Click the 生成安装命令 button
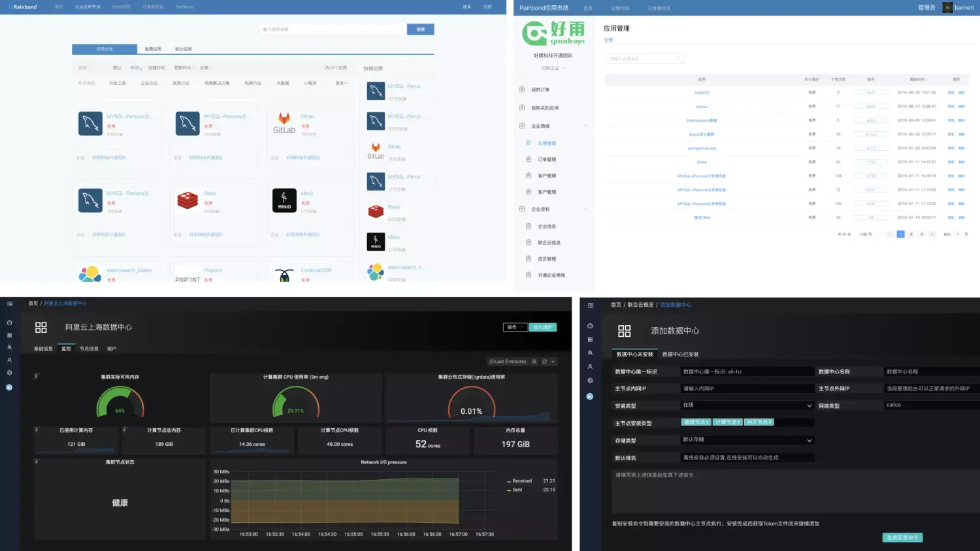 [902, 537]
